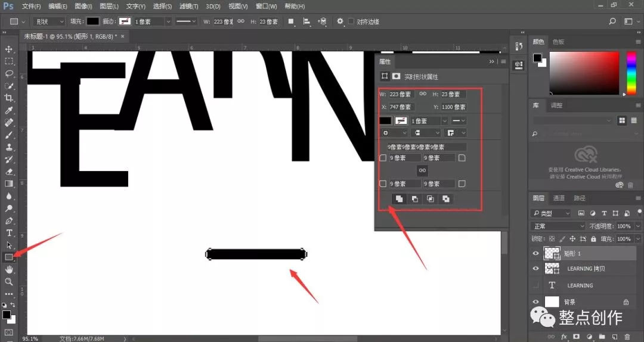Click the Rectangle shape tool
This screenshot has width=644, height=342.
(x=8, y=257)
